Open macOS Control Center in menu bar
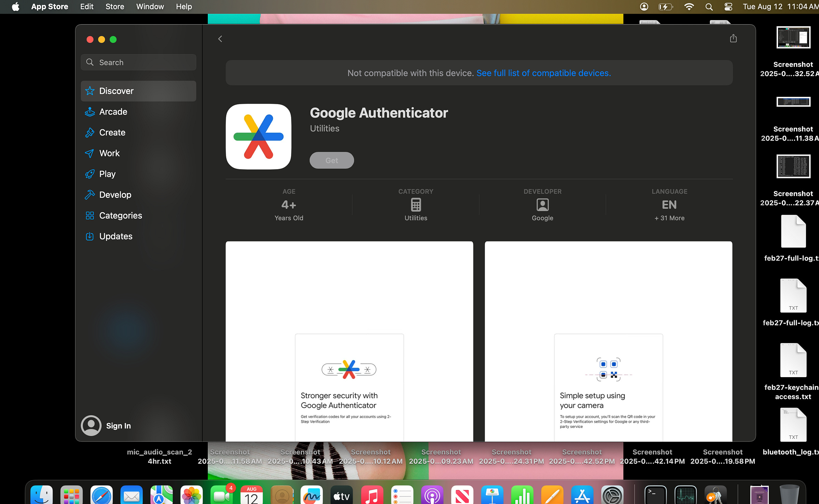This screenshot has width=819, height=504. tap(728, 6)
